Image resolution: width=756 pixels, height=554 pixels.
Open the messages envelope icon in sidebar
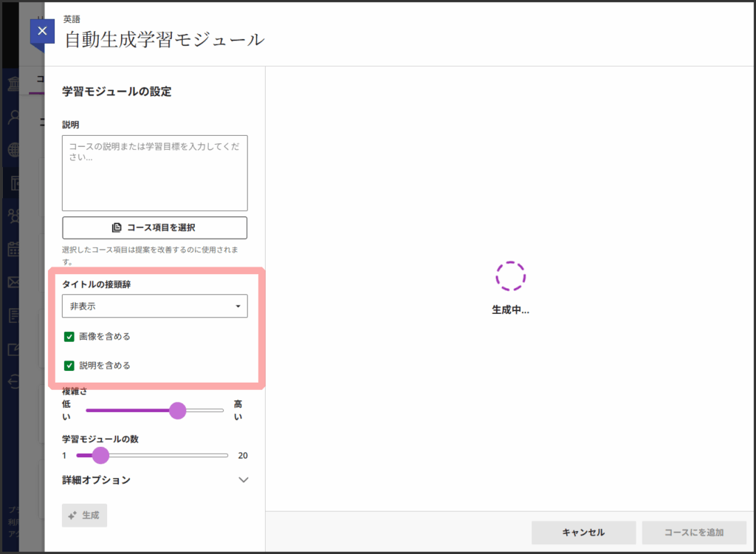click(x=13, y=282)
